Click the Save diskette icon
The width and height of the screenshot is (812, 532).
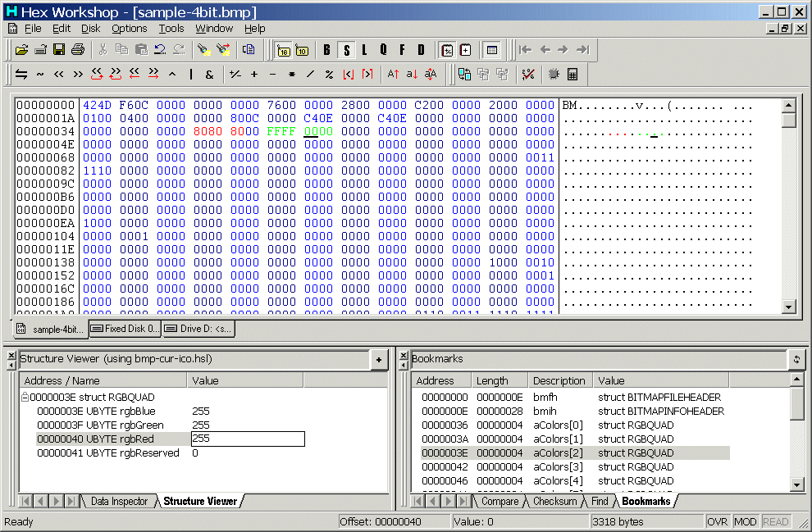pyautogui.click(x=59, y=50)
